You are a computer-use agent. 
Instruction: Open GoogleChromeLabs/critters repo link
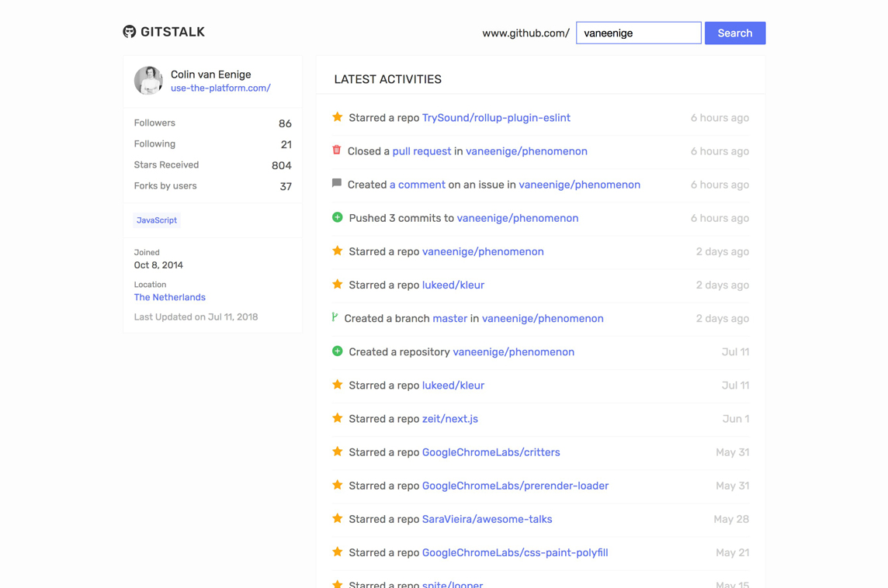[491, 452]
